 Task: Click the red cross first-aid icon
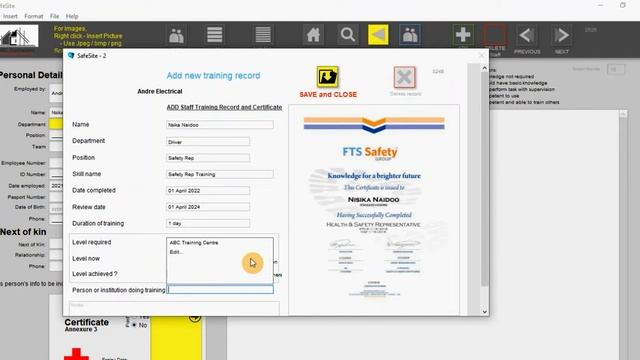point(76,354)
